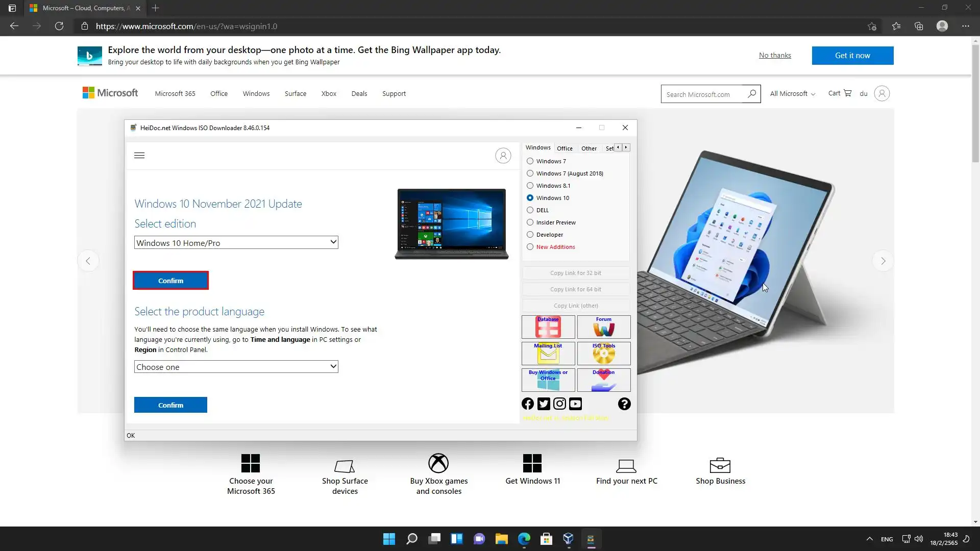Viewport: 980px width, 551px height.
Task: Expand the Windows 10 Home/Pro edition dropdown
Action: pyautogui.click(x=236, y=243)
